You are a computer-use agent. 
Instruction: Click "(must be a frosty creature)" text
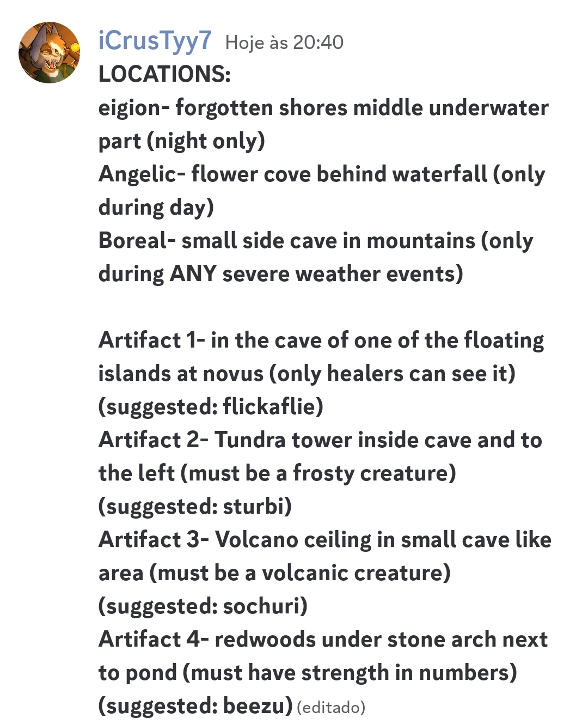318,473
